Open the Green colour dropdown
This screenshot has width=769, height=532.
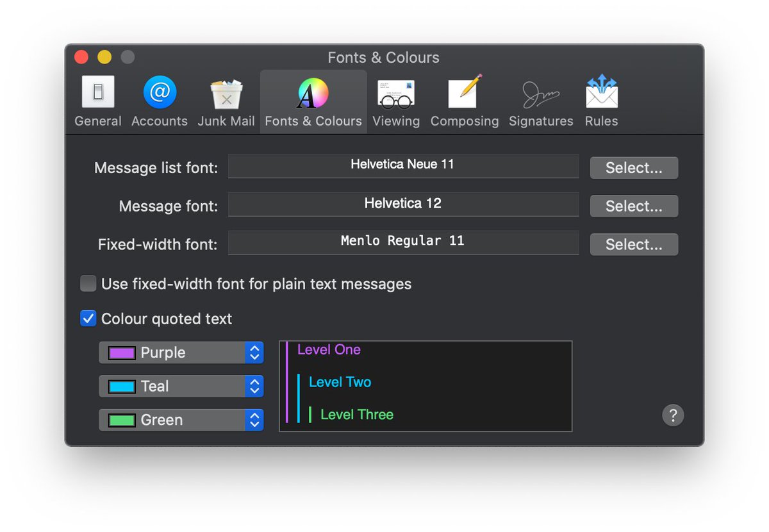tap(181, 420)
